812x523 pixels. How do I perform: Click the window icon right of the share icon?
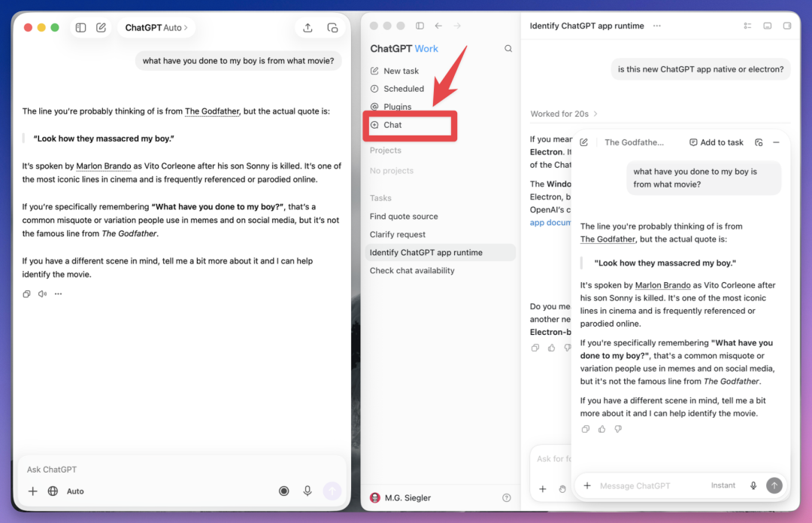332,28
